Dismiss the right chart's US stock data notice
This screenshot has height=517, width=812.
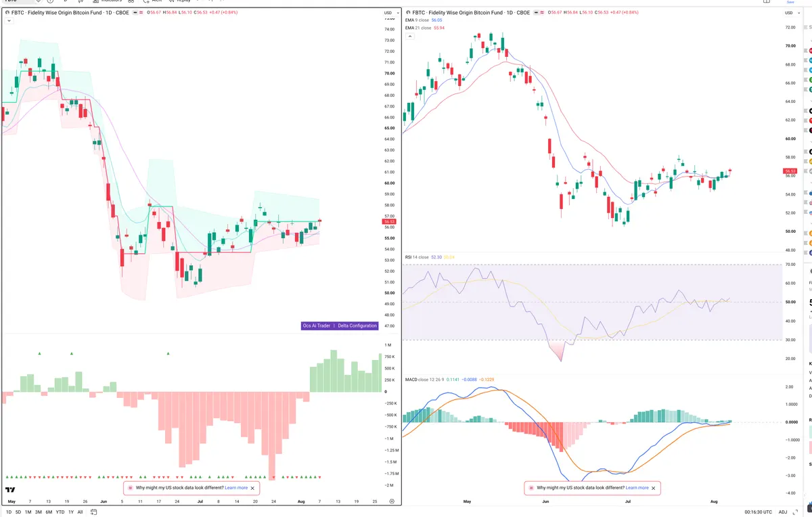[x=653, y=488]
